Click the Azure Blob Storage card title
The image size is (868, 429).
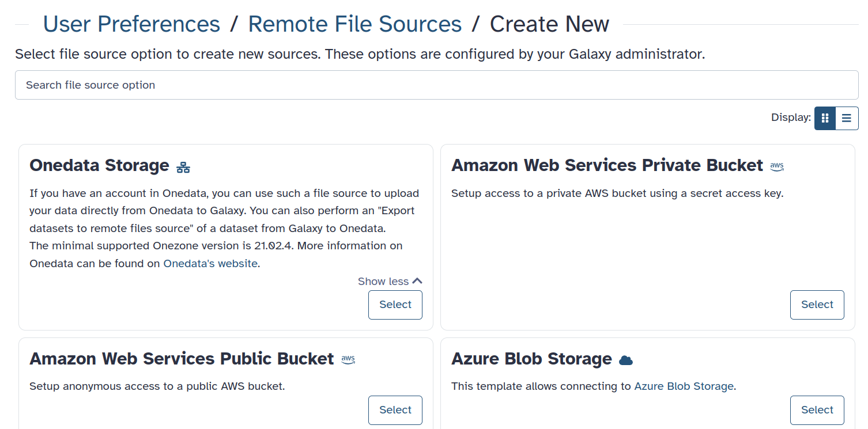[x=531, y=359]
